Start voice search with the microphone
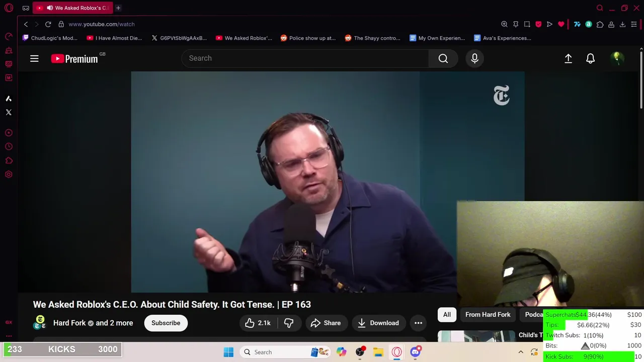644x362 pixels. point(474,59)
